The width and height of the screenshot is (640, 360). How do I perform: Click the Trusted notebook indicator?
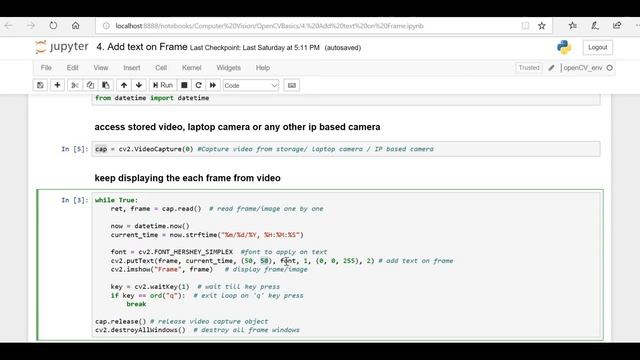click(529, 68)
